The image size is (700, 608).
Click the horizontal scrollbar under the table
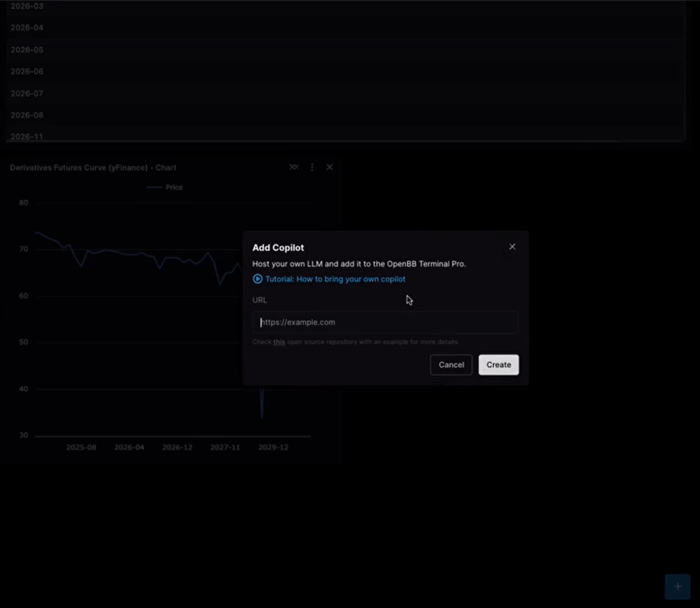pyautogui.click(x=312, y=141)
